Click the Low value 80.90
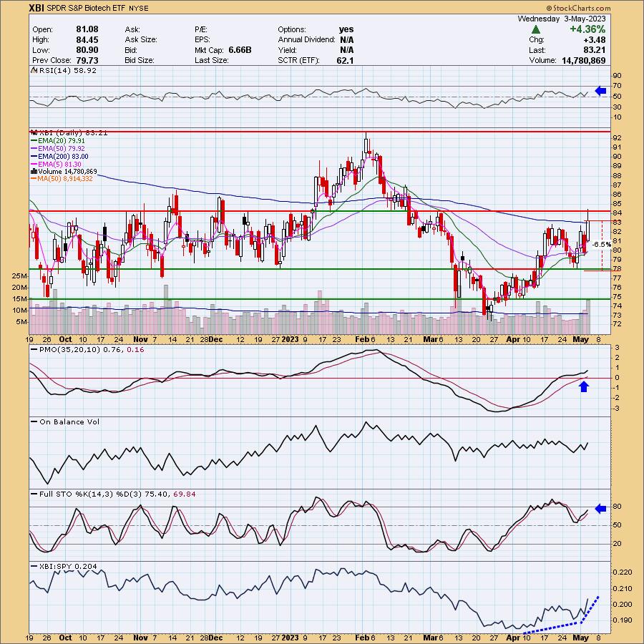 pos(87,49)
